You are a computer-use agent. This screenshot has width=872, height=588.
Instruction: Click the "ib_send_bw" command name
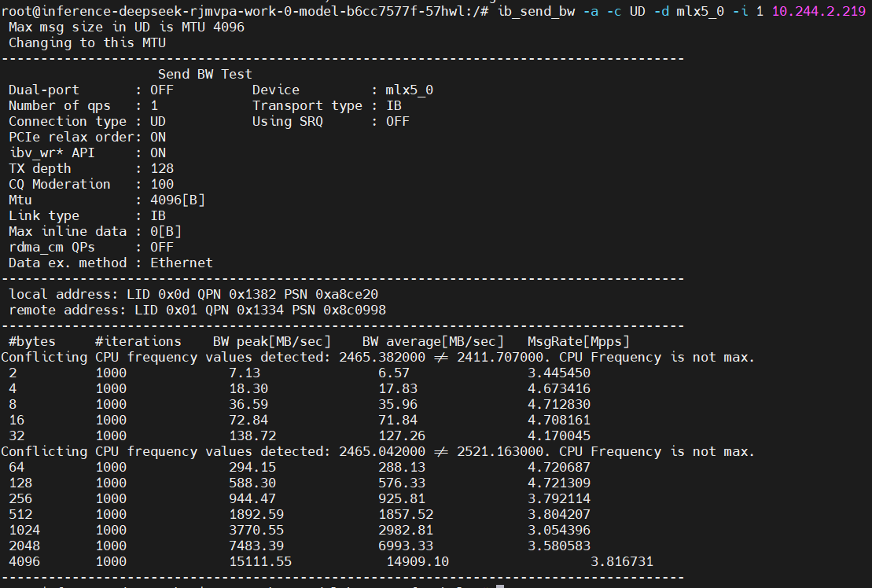pos(536,11)
